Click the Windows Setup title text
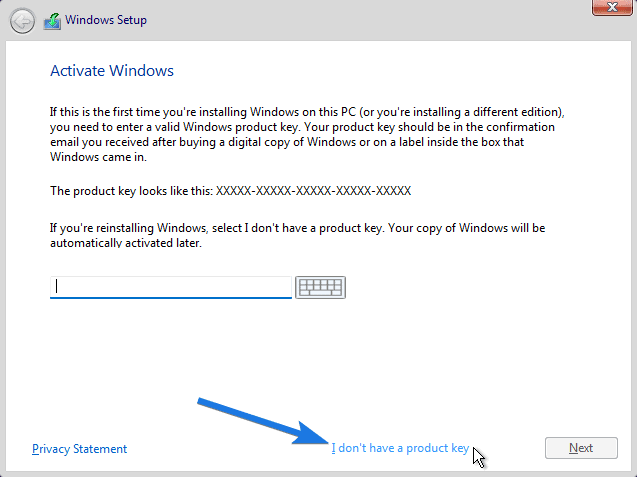Viewport: 637px width, 477px height. (106, 20)
